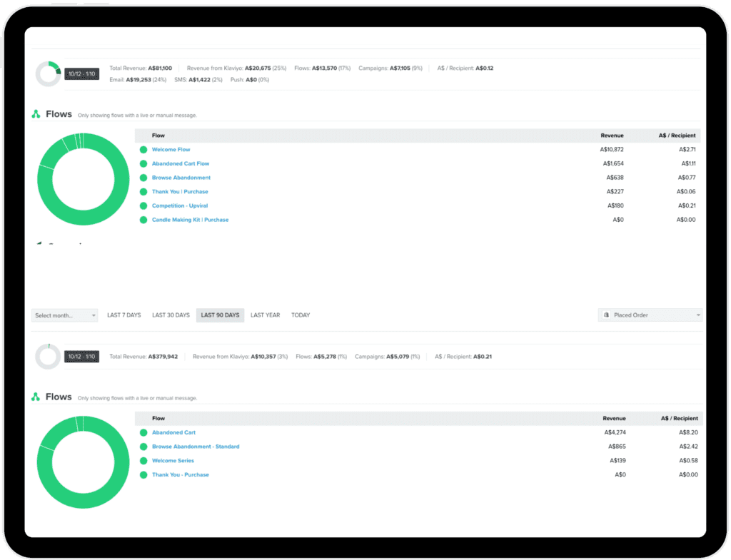The width and height of the screenshot is (731, 560).
Task: Select the Last 30 Days tab
Action: (x=171, y=315)
